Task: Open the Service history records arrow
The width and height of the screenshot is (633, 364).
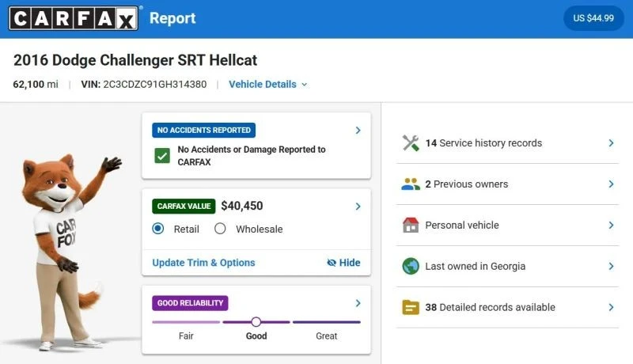Action: coord(611,143)
